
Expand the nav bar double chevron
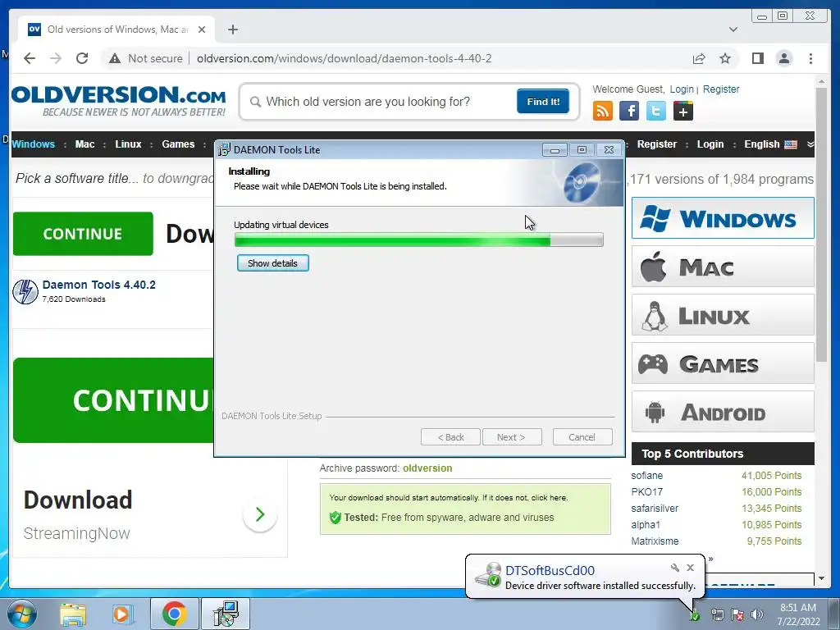pyautogui.click(x=810, y=144)
